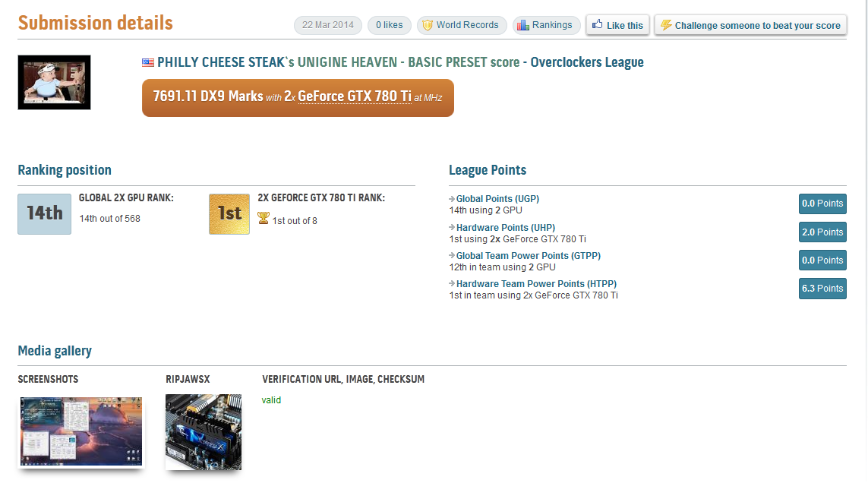Click the 14th global rank badge
The image size is (868, 502).
pos(45,213)
